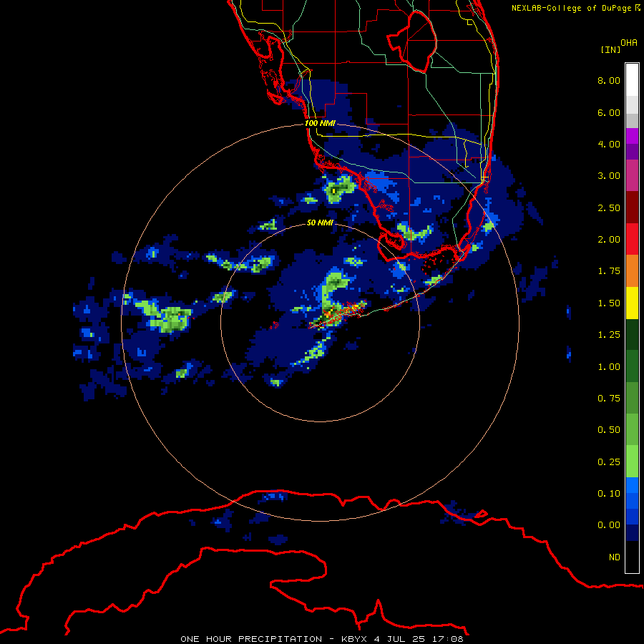The height and width of the screenshot is (644, 644).
Task: Click the 4 JUL 25 date stamp
Action: [x=398, y=639]
